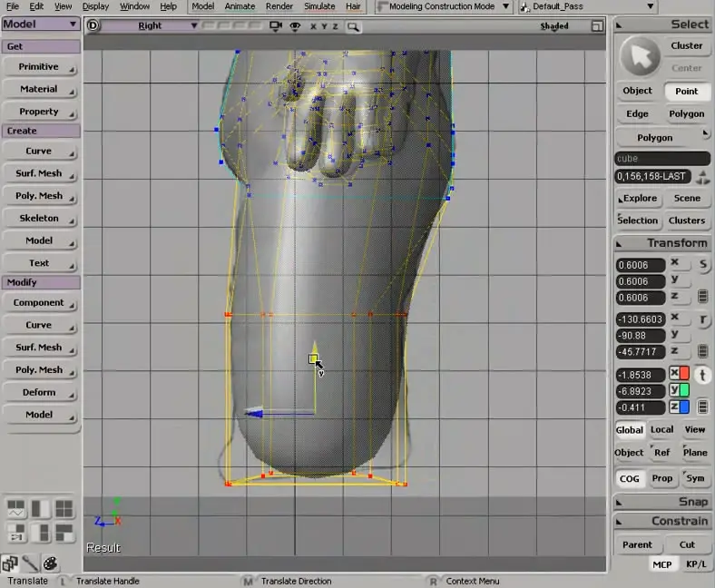The width and height of the screenshot is (715, 588).
Task: Click the Edge selection filter button
Action: point(637,113)
